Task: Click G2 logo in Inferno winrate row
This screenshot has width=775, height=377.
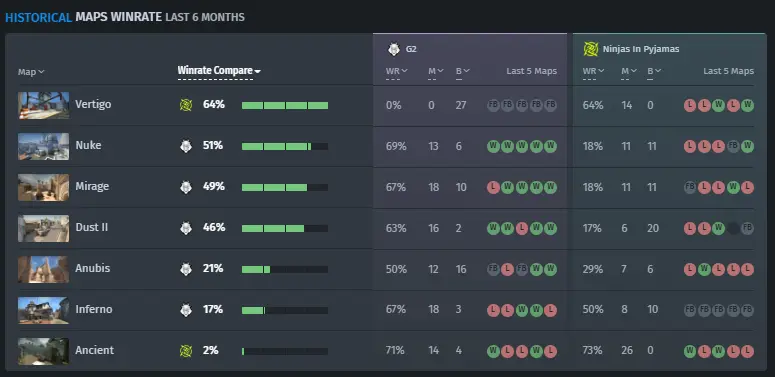Action: coord(186,310)
